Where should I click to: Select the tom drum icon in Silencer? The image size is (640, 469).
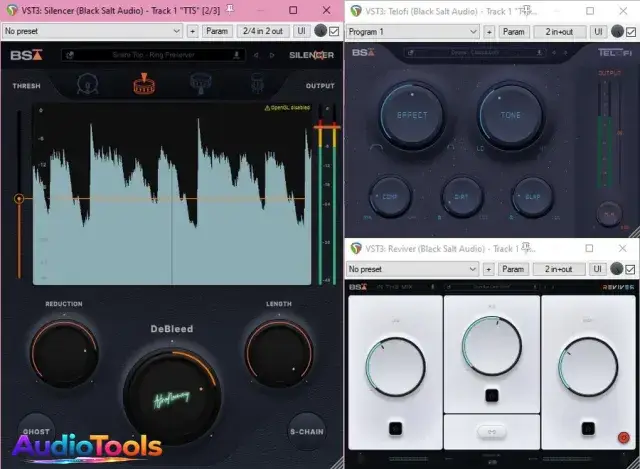coord(200,84)
